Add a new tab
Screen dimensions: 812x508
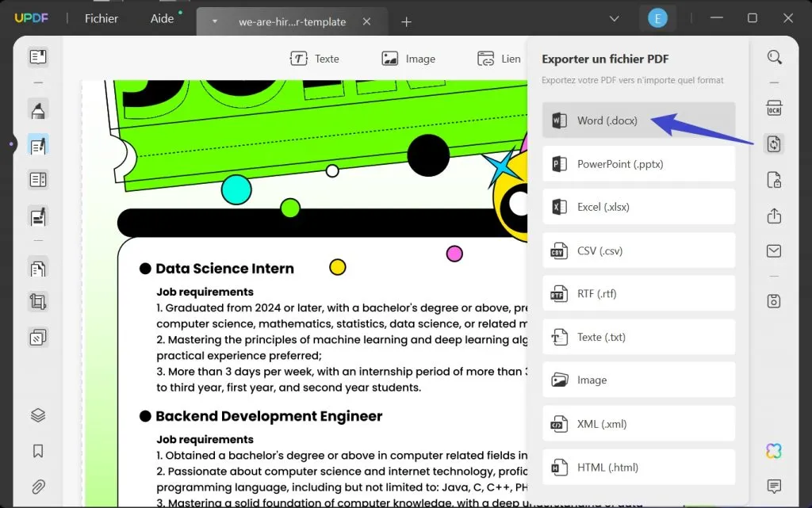point(407,21)
